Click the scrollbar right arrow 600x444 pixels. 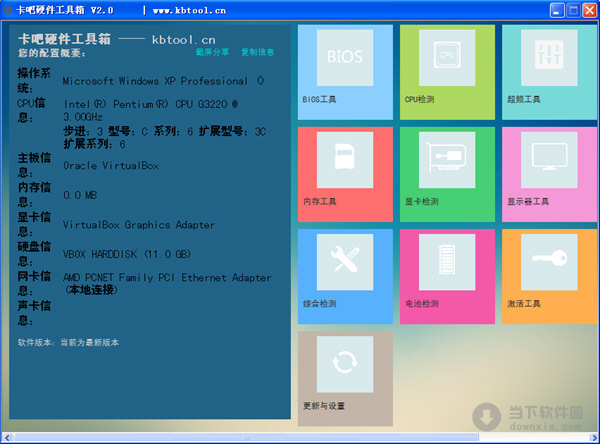click(x=593, y=437)
